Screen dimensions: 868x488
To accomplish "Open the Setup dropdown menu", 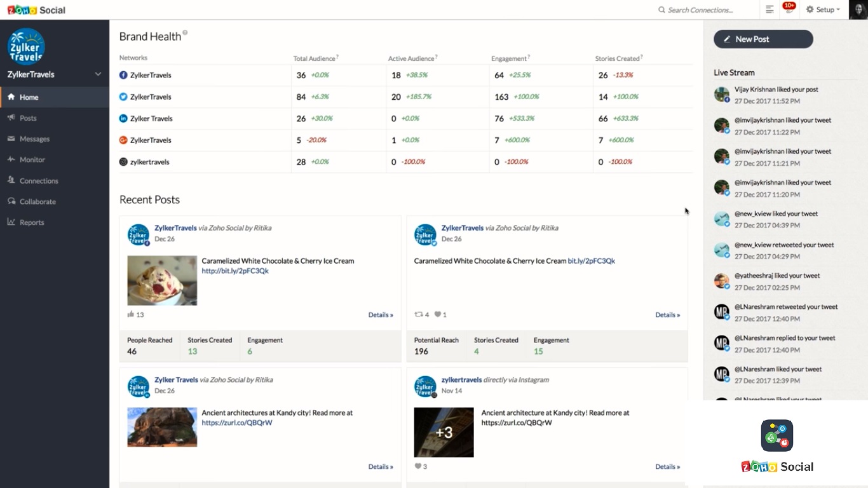I will coord(823,10).
